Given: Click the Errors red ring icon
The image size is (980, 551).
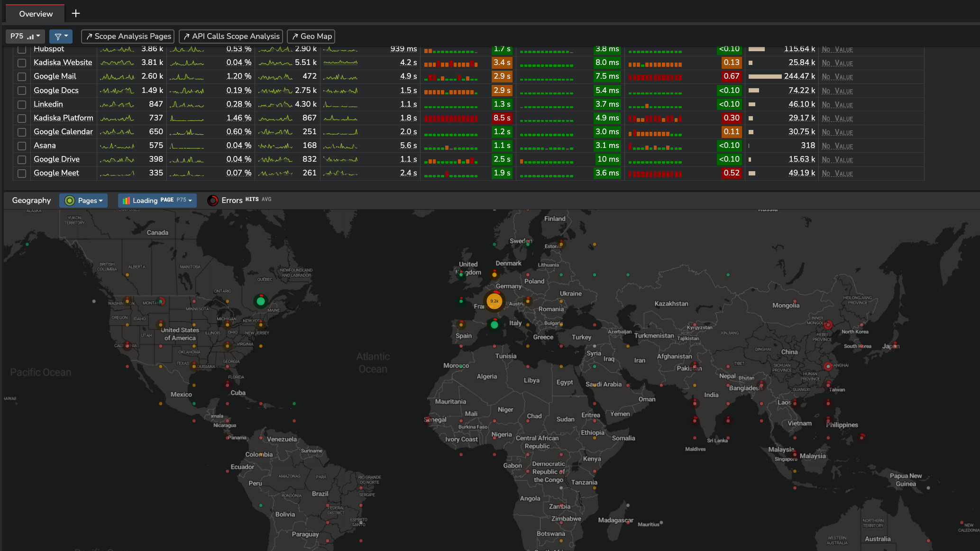Looking at the screenshot, I should [x=213, y=201].
